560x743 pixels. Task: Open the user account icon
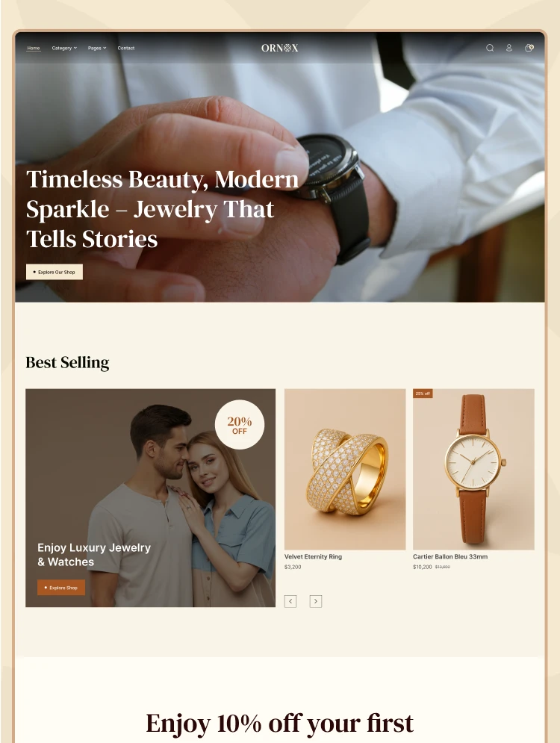[508, 48]
